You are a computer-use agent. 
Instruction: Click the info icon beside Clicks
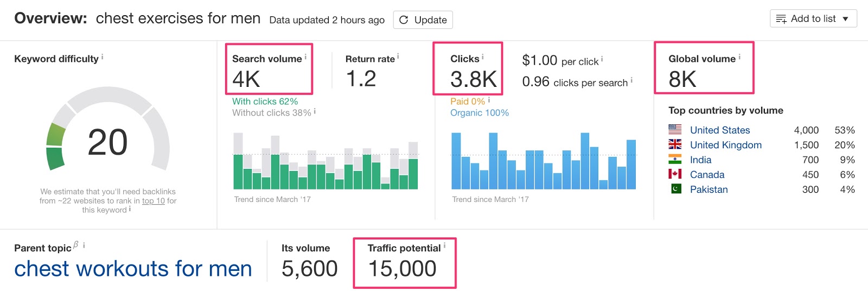pyautogui.click(x=483, y=56)
